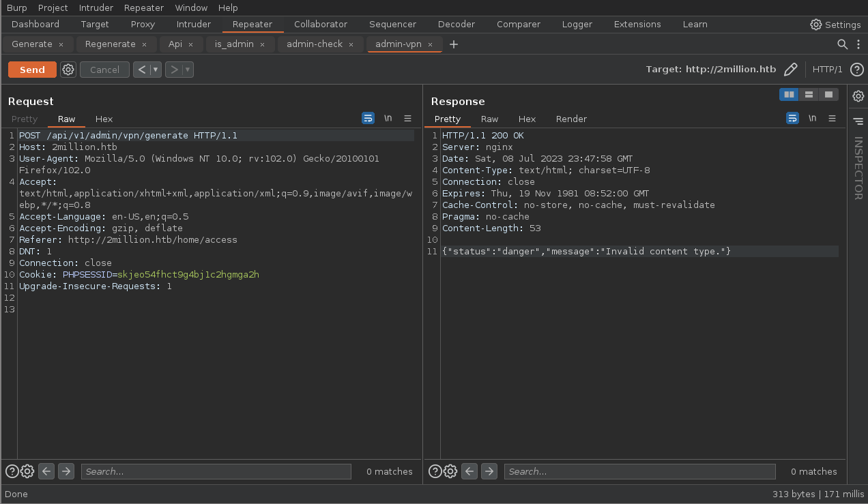Expand Inspector panel lines icon
Viewport: 868px width, 504px height.
pos(858,121)
